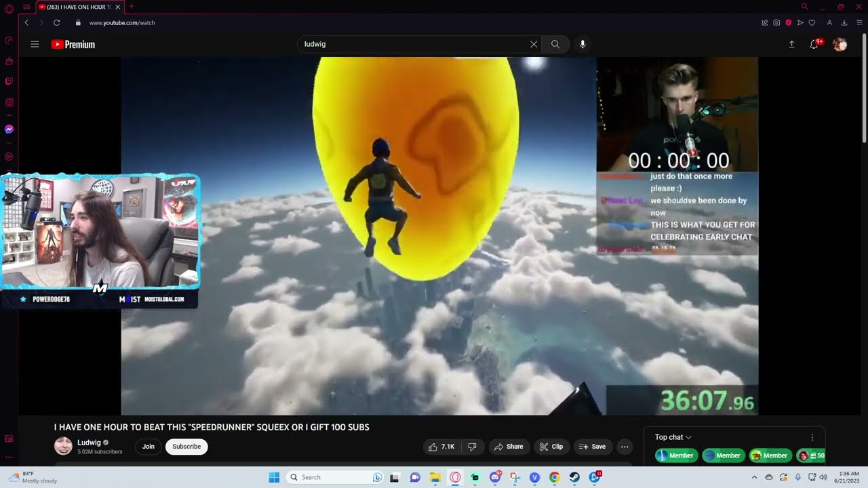Open the Opera snapshot camera tool

pyautogui.click(x=776, y=22)
